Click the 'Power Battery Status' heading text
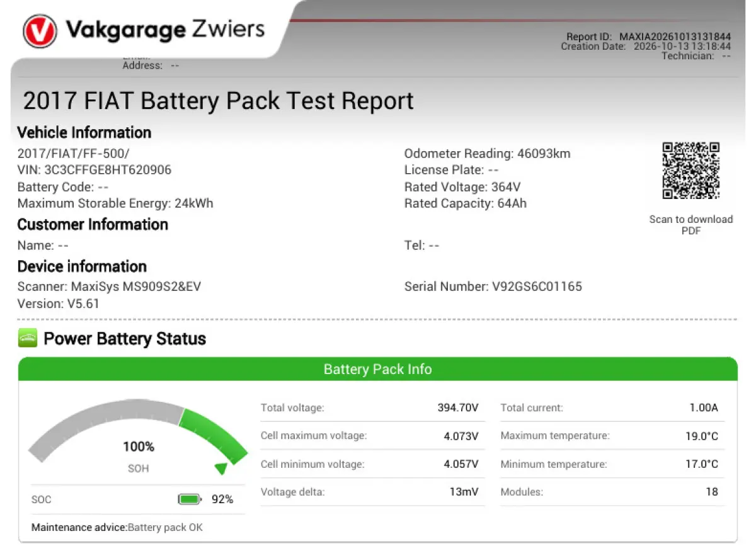This screenshot has width=756, height=551. (x=125, y=339)
